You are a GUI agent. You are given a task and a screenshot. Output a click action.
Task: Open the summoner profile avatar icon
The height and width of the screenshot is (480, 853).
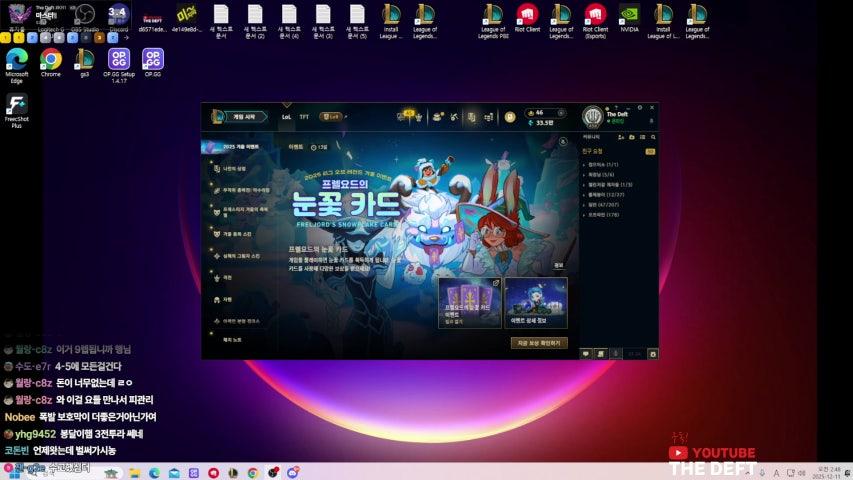(592, 117)
